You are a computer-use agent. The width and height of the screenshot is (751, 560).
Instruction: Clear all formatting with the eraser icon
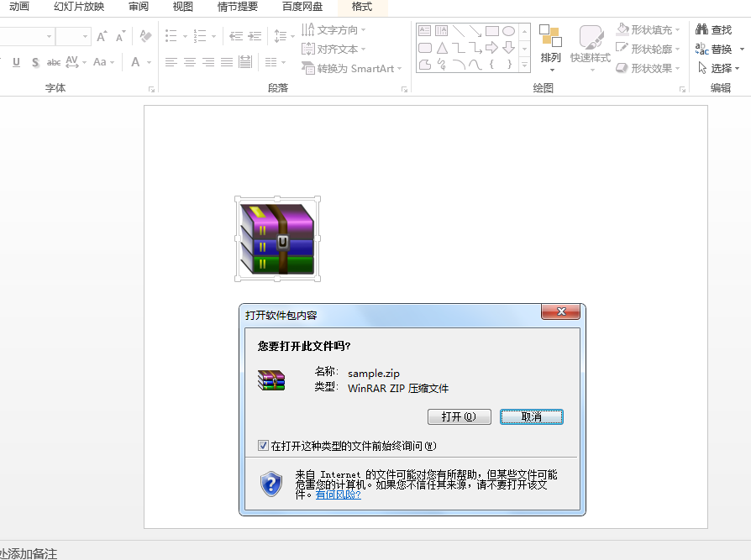(145, 36)
